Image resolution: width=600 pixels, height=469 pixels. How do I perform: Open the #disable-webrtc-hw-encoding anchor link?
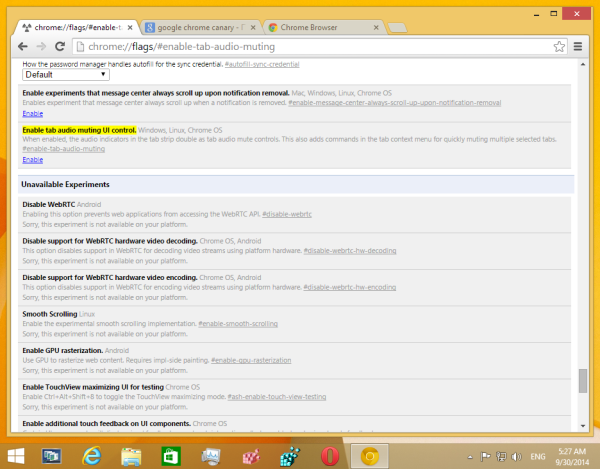pos(350,287)
